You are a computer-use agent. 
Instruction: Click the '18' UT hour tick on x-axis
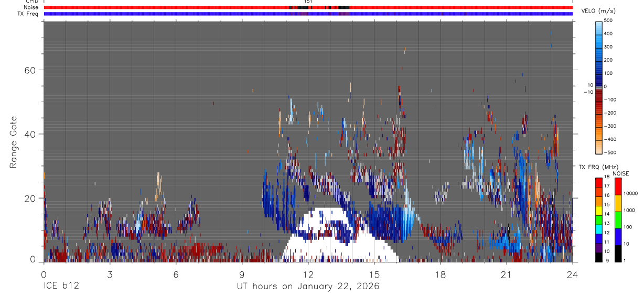pos(441,274)
